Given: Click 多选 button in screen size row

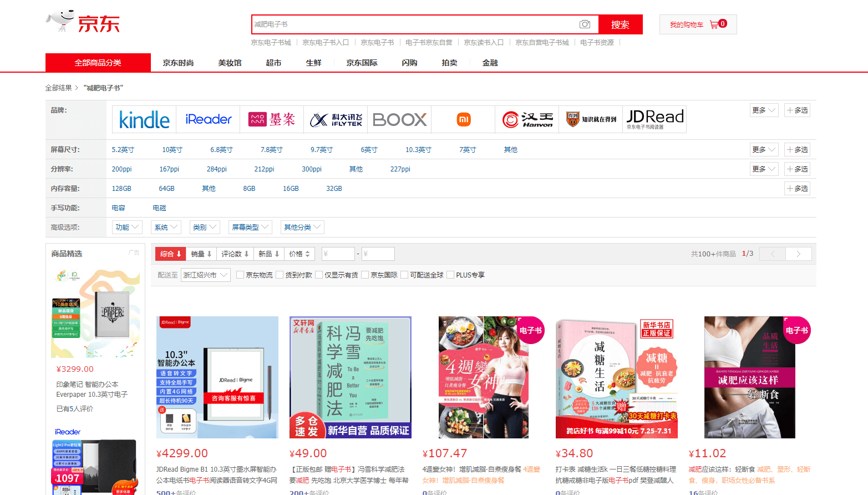Looking at the screenshot, I should click(x=798, y=150).
